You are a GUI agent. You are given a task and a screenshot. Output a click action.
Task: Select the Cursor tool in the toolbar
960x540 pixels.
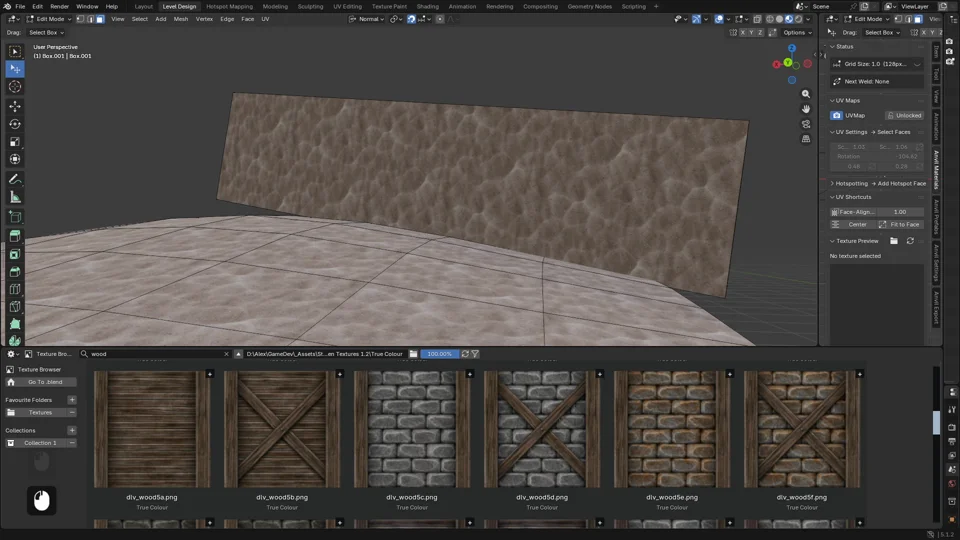[15, 87]
